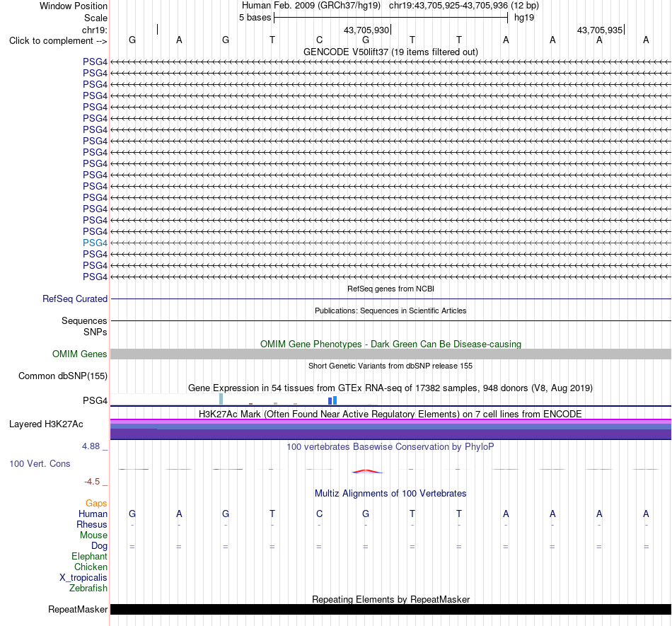Click the 'Sequences' track label
The image size is (672, 626).
tap(84, 320)
